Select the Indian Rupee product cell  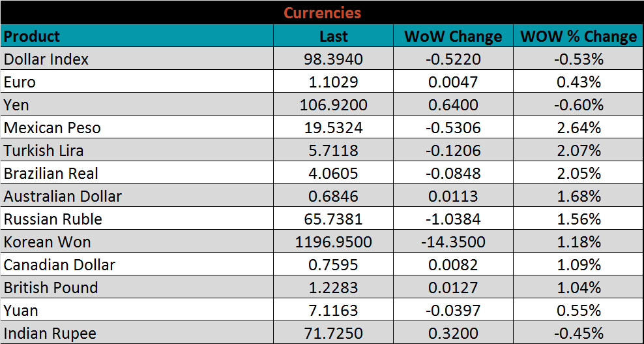50,334
